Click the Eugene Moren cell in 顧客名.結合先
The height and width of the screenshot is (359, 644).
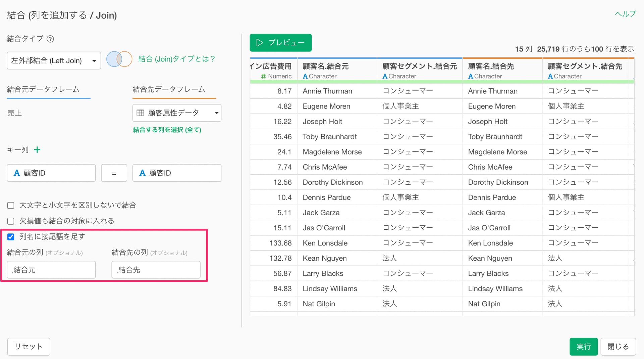[x=502, y=106]
